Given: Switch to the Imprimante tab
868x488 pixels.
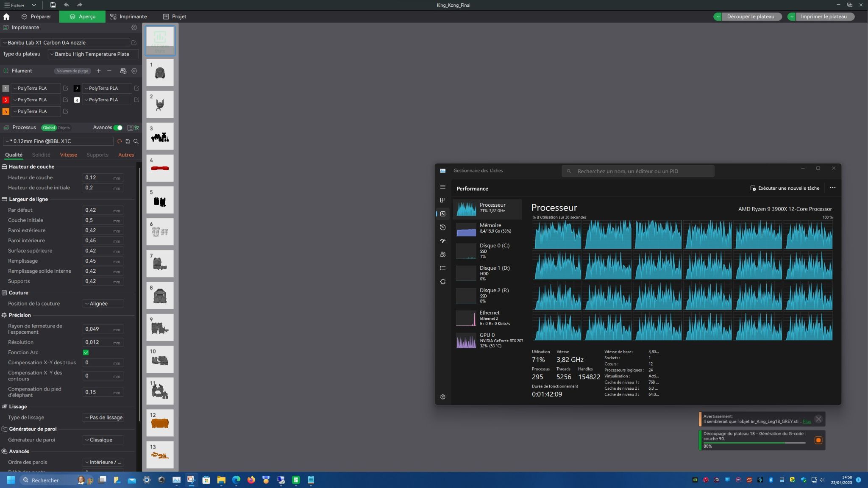Looking at the screenshot, I should coord(128,17).
